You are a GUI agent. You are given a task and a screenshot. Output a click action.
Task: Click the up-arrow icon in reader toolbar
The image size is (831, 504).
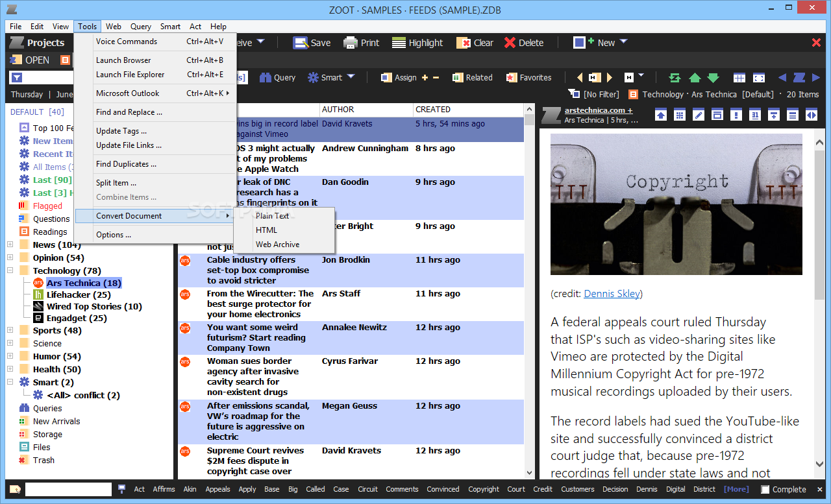(660, 115)
